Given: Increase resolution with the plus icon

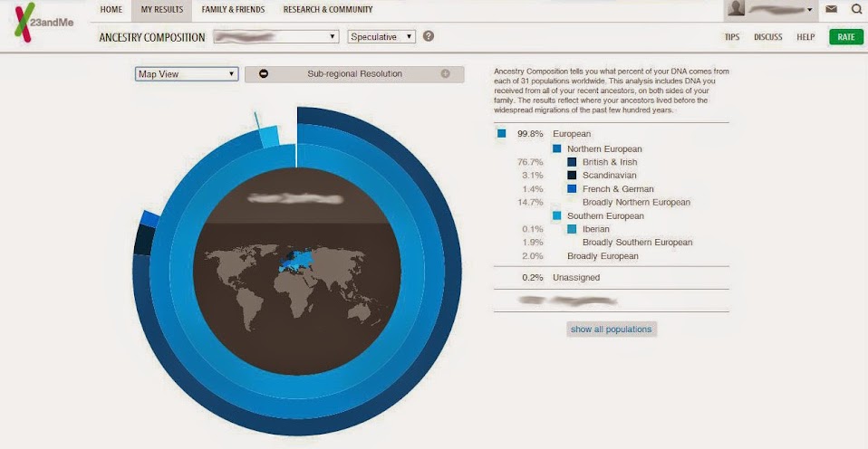Looking at the screenshot, I should [445, 73].
